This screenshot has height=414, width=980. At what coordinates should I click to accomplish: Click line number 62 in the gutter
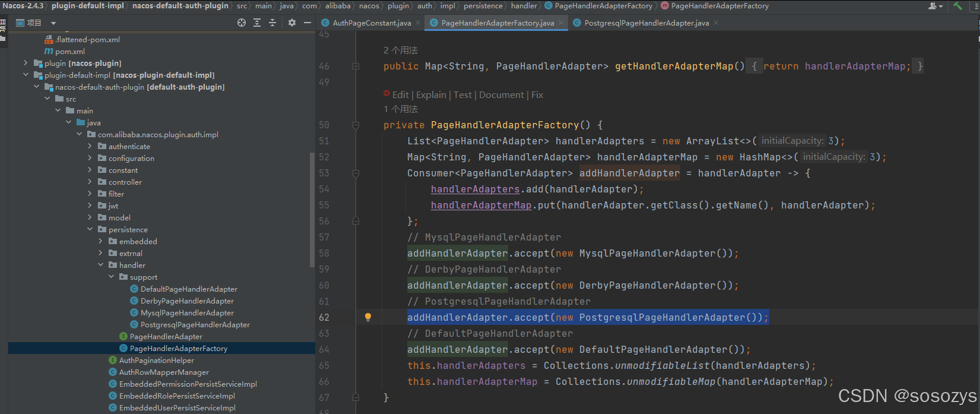coord(324,317)
